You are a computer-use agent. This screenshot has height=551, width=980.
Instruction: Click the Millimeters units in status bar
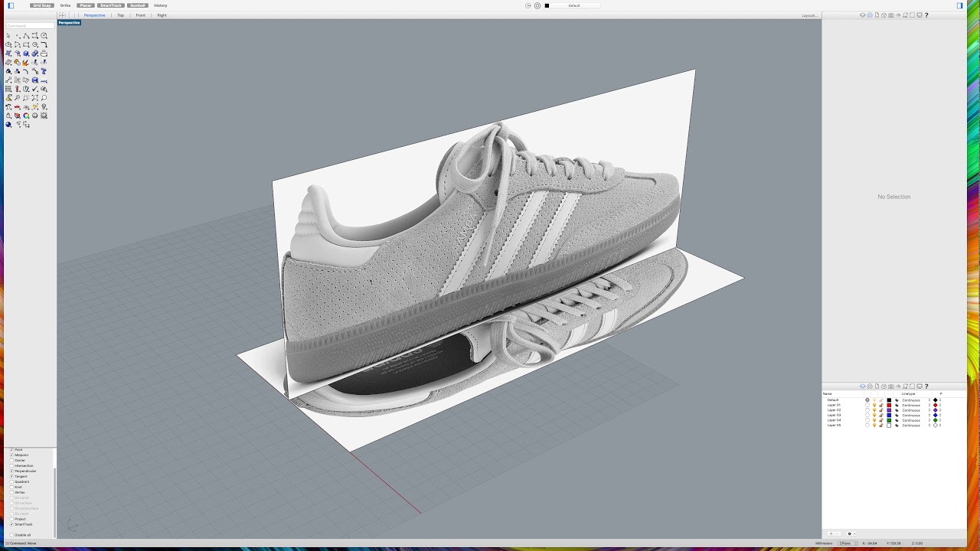pos(824,543)
